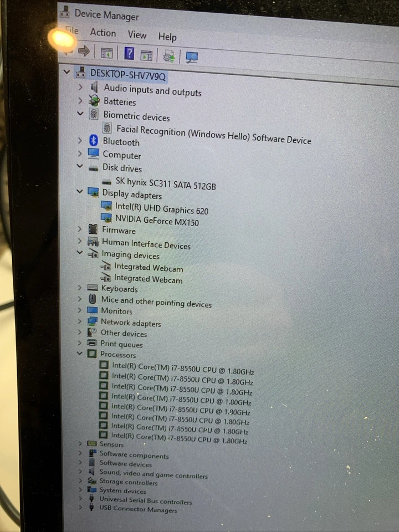Screen dimensions: 399x532
Task: Click the Show/Hide console tree toolbar icon
Action: (x=106, y=53)
